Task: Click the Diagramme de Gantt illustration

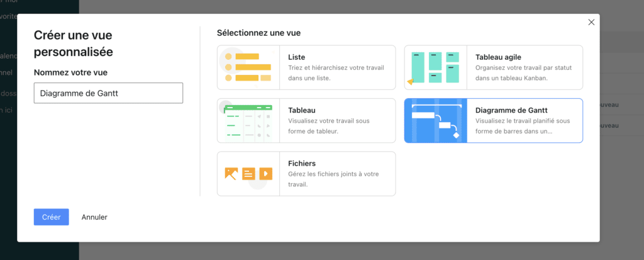Action: (435, 120)
